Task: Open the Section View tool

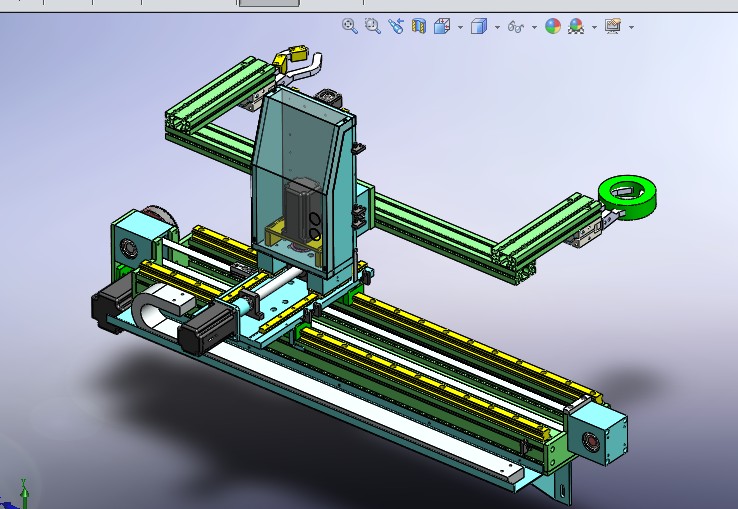Action: pos(418,26)
